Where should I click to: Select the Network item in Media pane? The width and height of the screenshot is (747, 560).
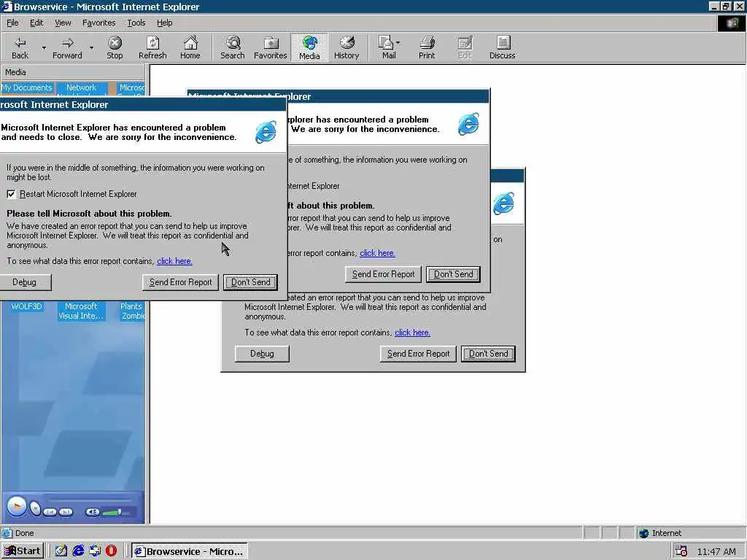[x=81, y=87]
